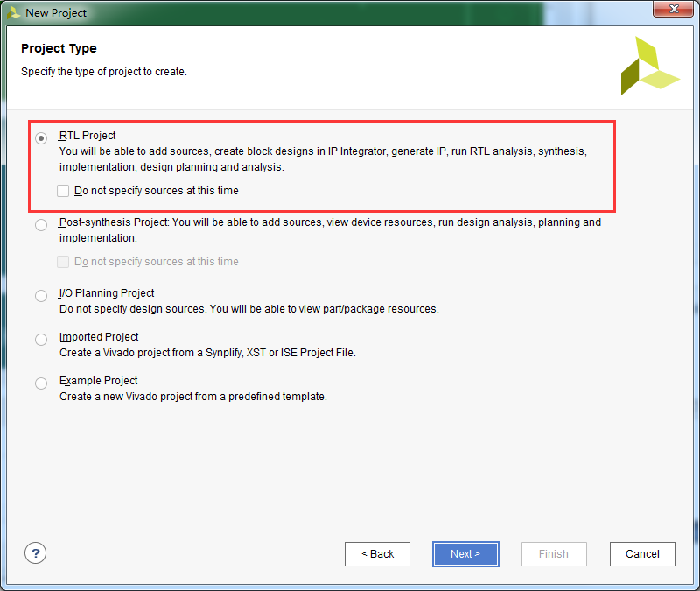Screen dimensions: 700x591
Task: Go to the previous page with Back
Action: [x=377, y=554]
